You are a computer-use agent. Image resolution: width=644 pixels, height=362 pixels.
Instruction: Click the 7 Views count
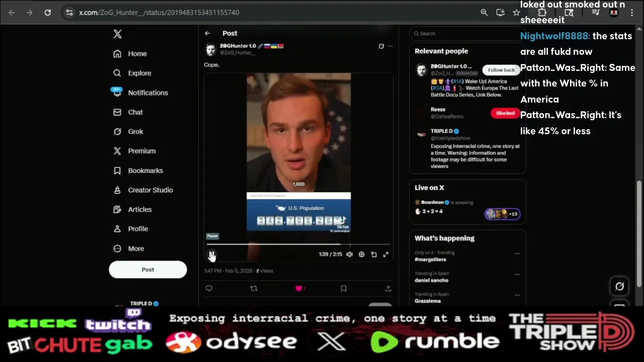(265, 271)
